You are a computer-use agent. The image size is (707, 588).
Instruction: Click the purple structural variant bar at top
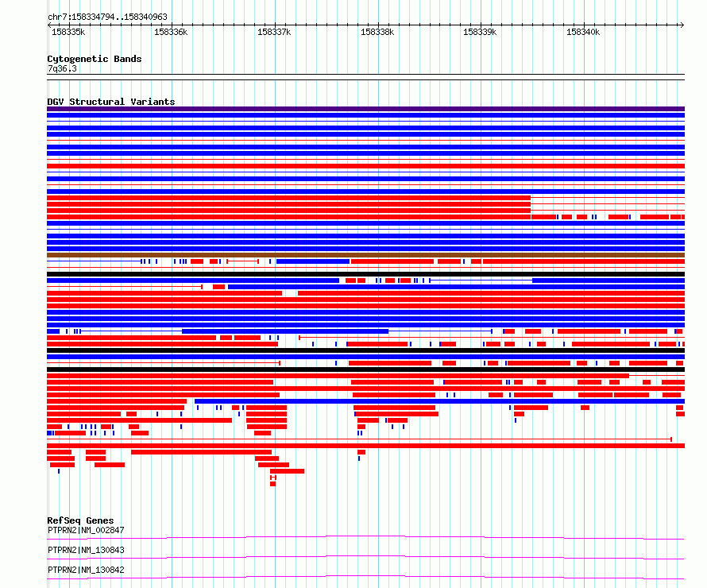click(x=365, y=109)
